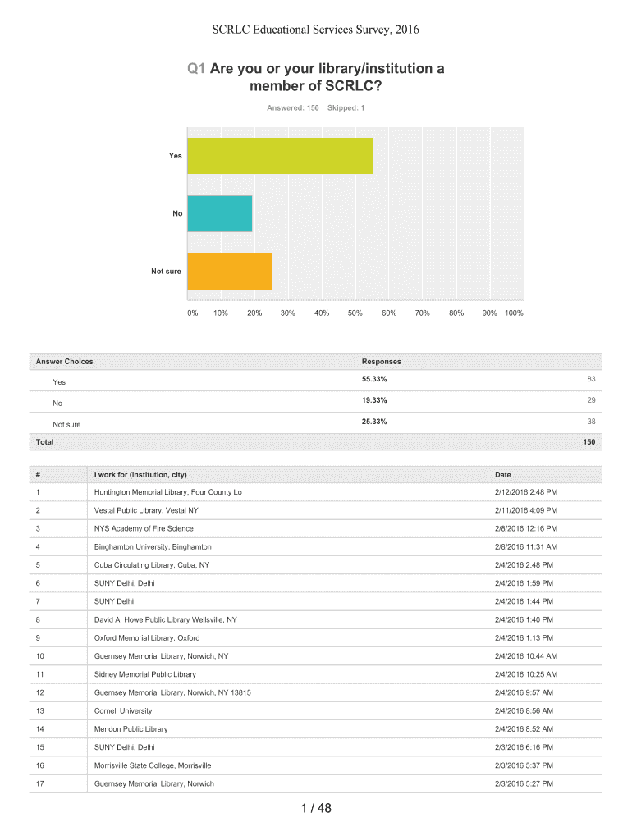Click the 19.33% No response value
Viewport: 632px width, 840px height.
click(x=374, y=400)
